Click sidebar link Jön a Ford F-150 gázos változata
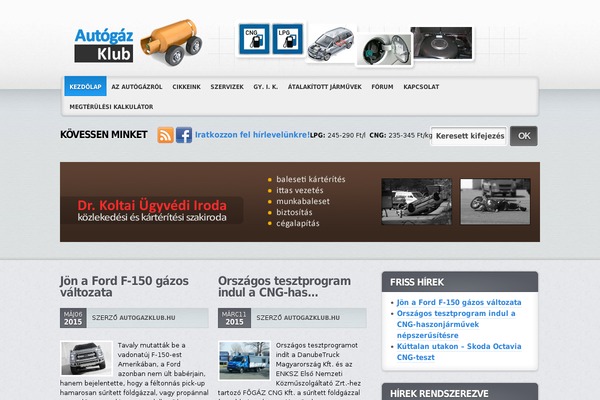Screen dimensions: 600x400 [x=459, y=302]
